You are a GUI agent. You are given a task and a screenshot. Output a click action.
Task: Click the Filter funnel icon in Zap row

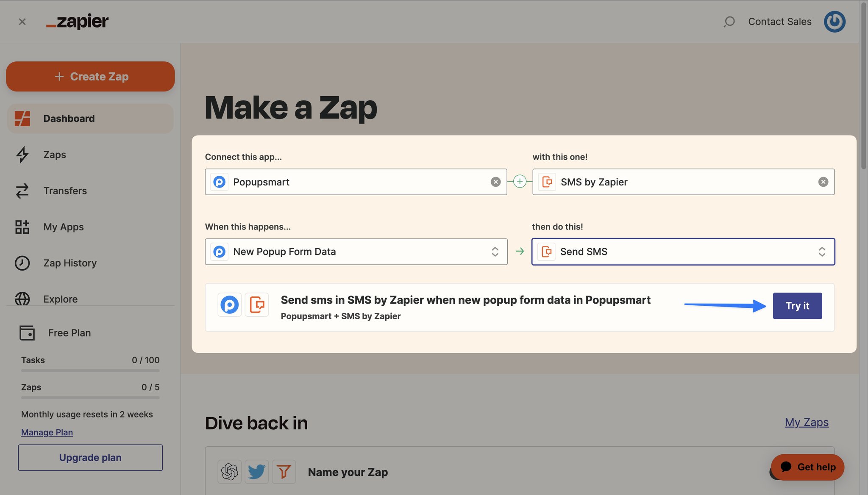coord(284,472)
